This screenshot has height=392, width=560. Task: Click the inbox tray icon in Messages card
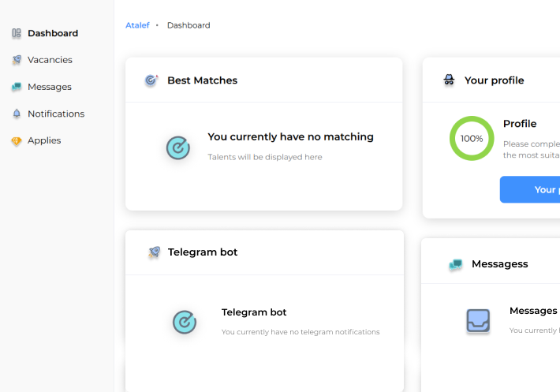[478, 320]
